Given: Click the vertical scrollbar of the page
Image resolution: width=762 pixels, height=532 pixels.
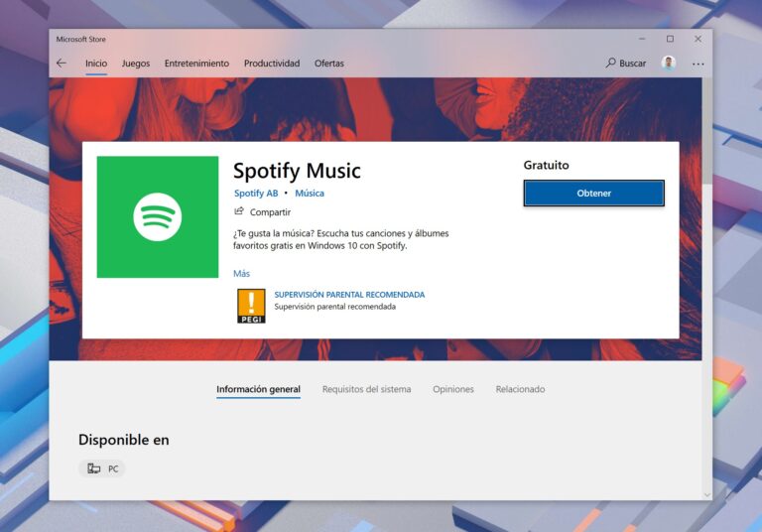Looking at the screenshot, I should [707, 131].
